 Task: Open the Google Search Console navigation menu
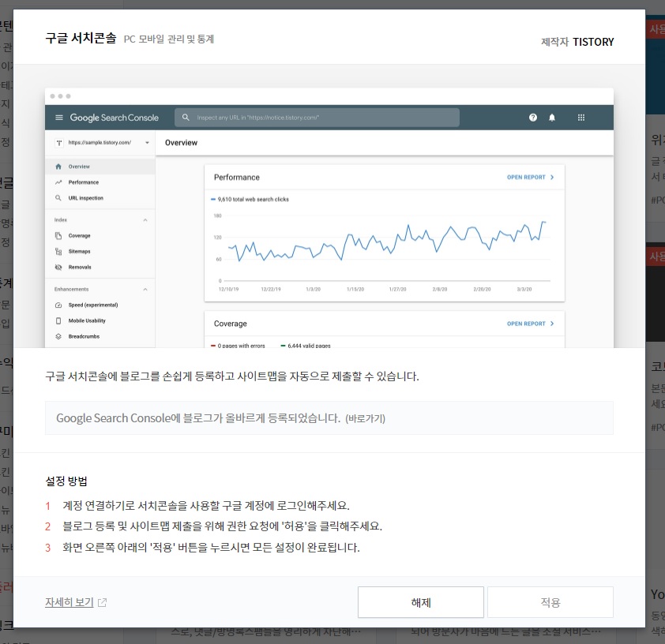(x=59, y=117)
